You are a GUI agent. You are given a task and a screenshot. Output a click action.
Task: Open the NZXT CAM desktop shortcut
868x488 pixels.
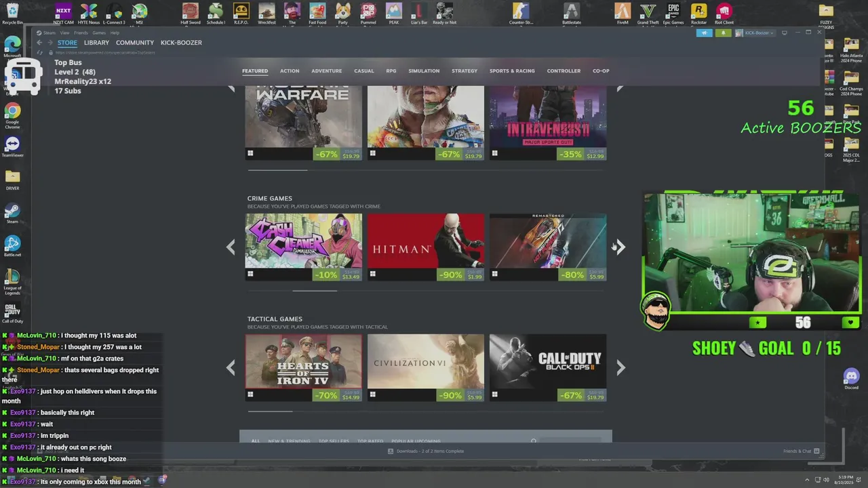[x=63, y=13]
